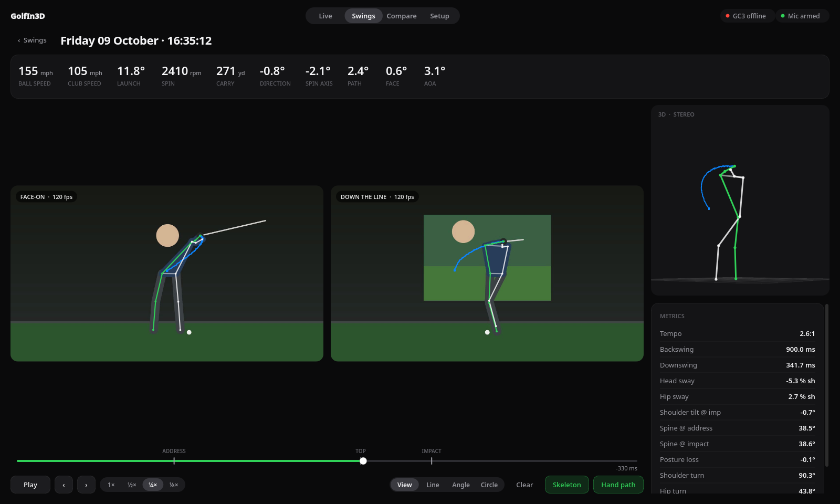Screen dimensions: 840x504
Task: Click the Tempo 2.6:1 metric row
Action: [x=738, y=333]
